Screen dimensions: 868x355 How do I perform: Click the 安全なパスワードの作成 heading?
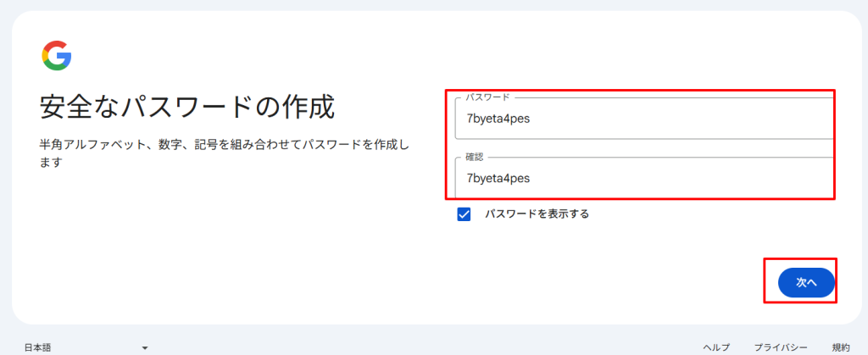point(187,108)
